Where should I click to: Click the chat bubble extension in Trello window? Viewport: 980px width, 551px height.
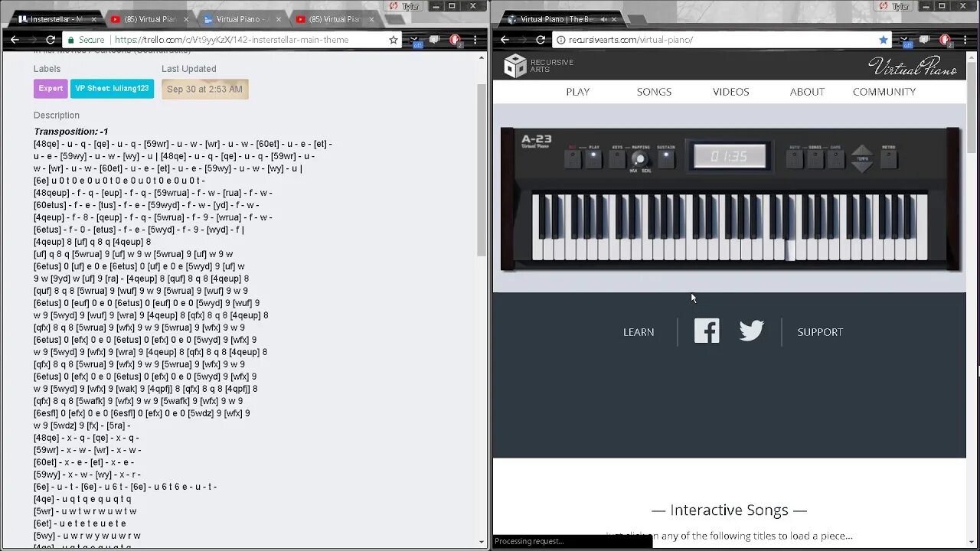click(435, 40)
